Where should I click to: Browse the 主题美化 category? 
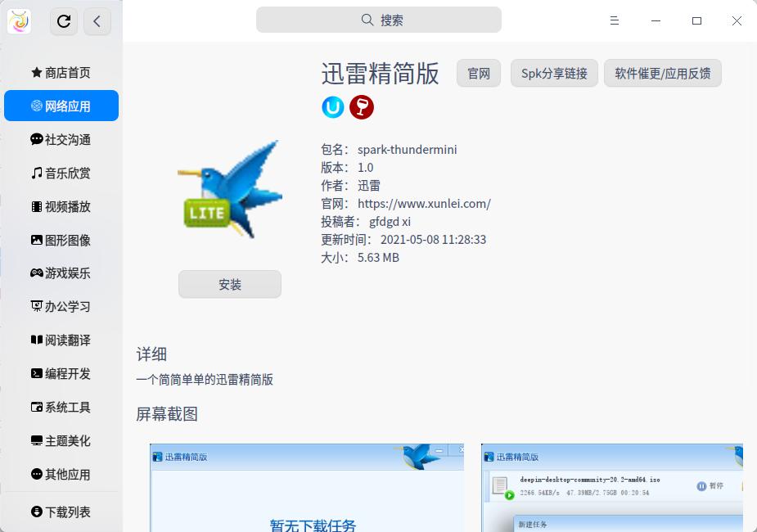61,440
